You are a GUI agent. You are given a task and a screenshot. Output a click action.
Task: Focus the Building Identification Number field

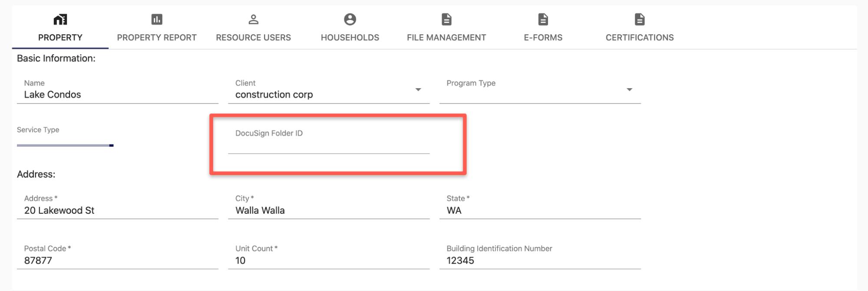coord(540,261)
